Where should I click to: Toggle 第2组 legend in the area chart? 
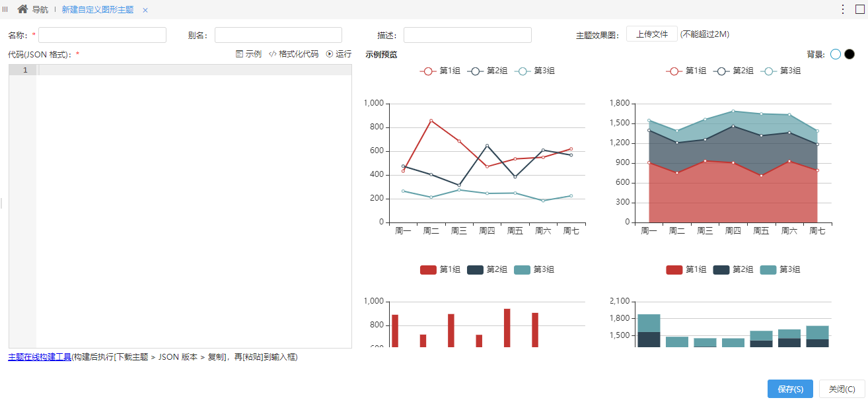(x=734, y=71)
